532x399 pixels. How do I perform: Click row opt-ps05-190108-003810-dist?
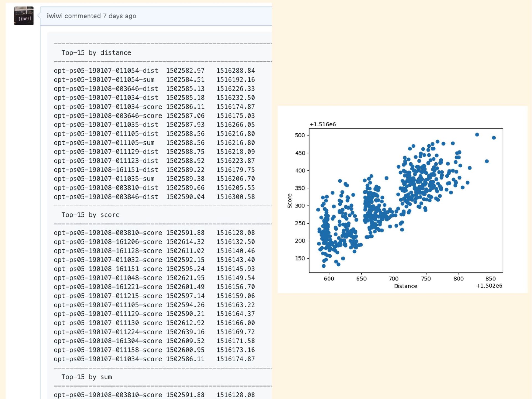154,188
